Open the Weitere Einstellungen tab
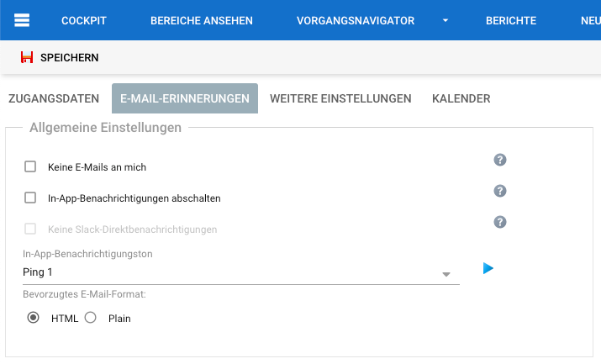The image size is (601, 364). [x=340, y=98]
